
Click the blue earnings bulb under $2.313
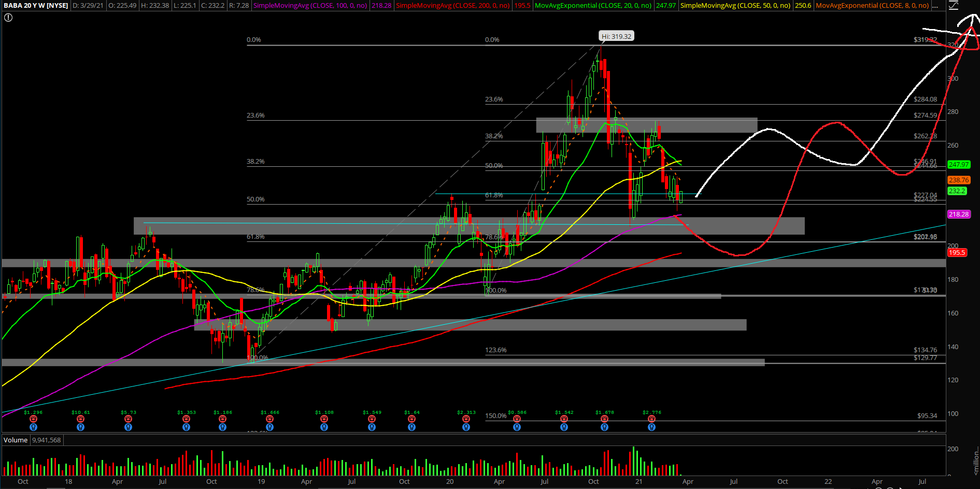coord(466,427)
